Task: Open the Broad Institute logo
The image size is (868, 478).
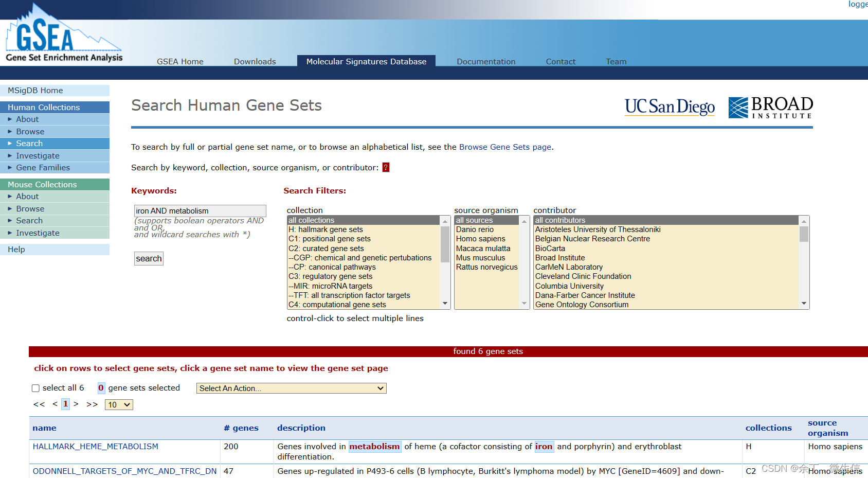Action: tap(770, 107)
